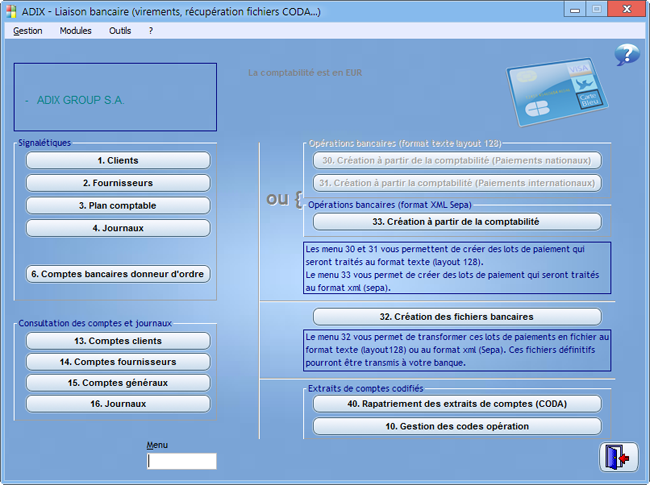Click 33. Création à partir de la comptabilité
Image resolution: width=650 pixels, height=485 pixels.
457,222
